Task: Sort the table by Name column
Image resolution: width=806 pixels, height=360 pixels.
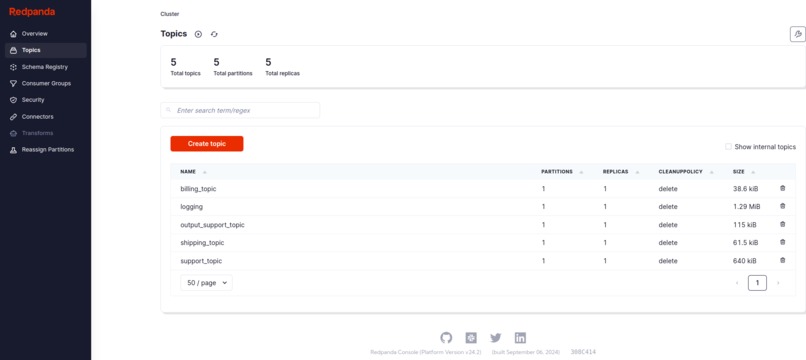Action: click(x=193, y=172)
